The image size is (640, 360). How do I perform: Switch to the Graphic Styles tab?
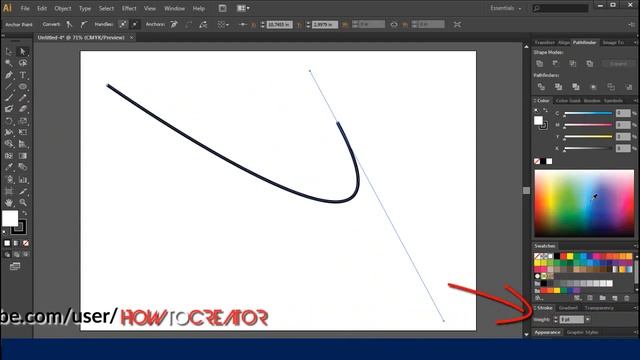[x=582, y=332]
